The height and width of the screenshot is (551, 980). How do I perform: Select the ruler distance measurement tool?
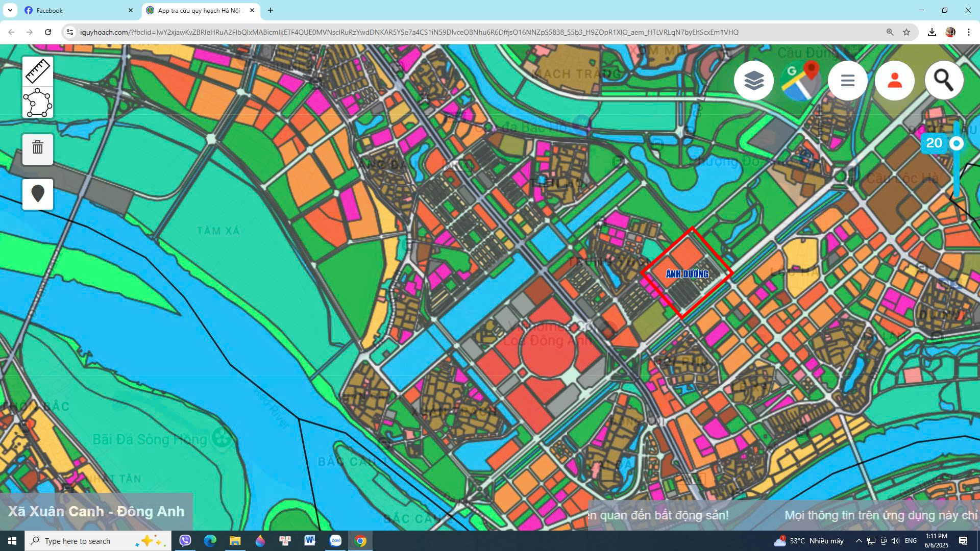37,71
